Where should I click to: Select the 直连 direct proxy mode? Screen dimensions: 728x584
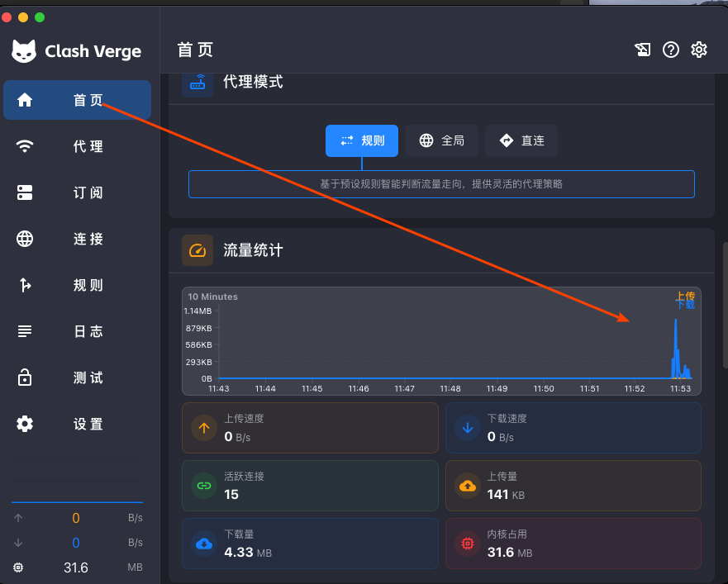click(x=521, y=140)
